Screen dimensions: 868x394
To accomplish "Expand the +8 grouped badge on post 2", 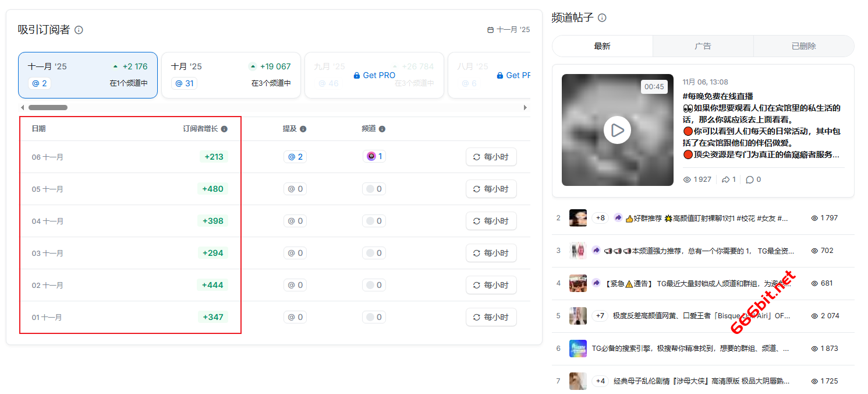I will pos(600,218).
